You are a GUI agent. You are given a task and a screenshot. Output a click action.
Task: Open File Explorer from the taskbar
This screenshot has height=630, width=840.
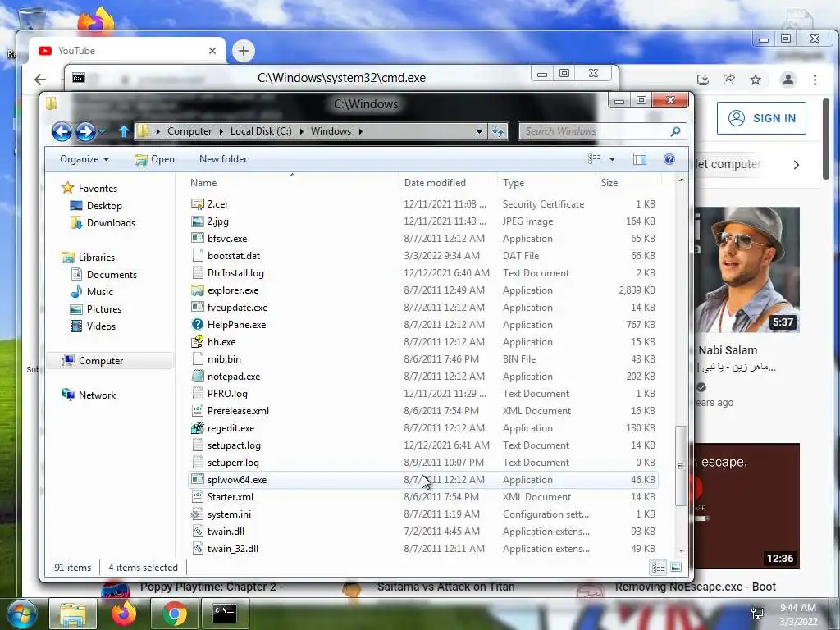(73, 614)
